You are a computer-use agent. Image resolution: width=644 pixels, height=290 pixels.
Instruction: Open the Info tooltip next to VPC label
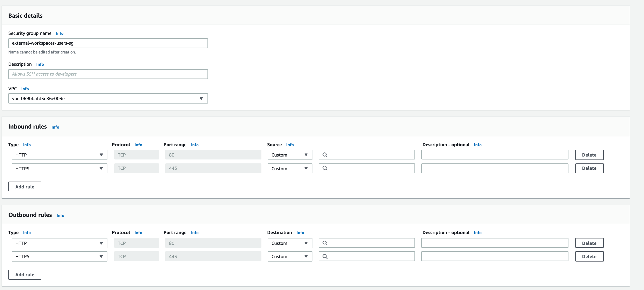tap(25, 89)
